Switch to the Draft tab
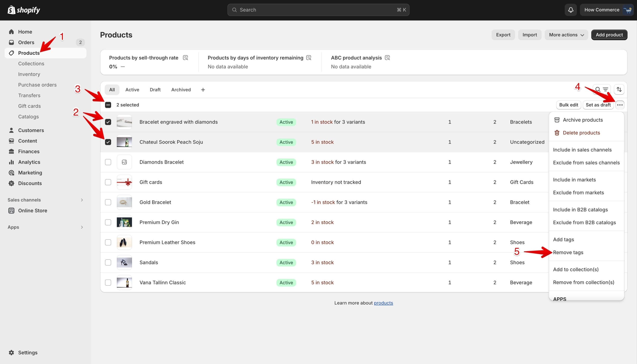The height and width of the screenshot is (364, 637). coord(155,90)
